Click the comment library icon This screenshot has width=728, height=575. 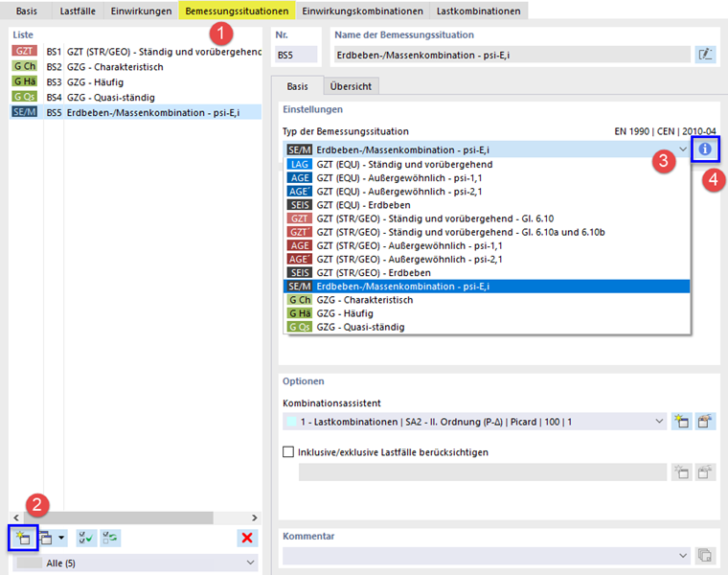705,555
